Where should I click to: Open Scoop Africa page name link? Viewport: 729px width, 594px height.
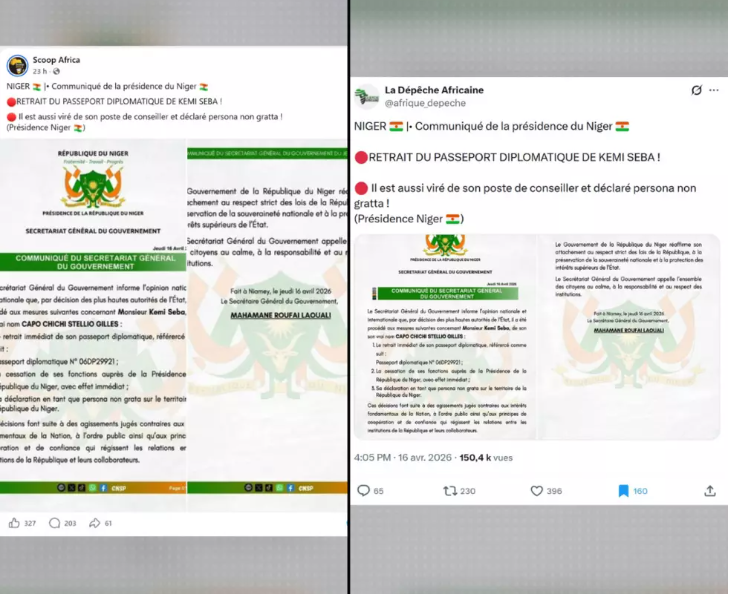[56, 60]
